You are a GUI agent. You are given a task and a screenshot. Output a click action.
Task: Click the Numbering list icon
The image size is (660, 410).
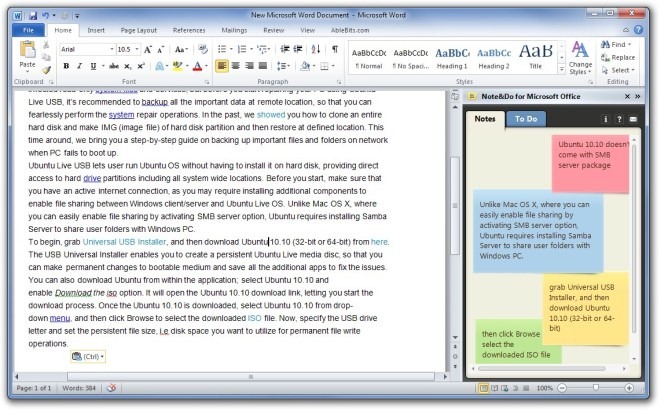pyautogui.click(x=242, y=50)
